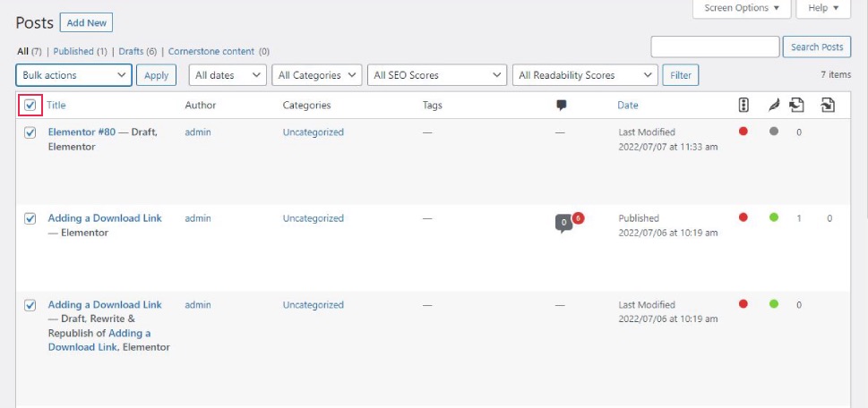
Task: Open the All Categories filter dropdown
Action: pos(316,75)
